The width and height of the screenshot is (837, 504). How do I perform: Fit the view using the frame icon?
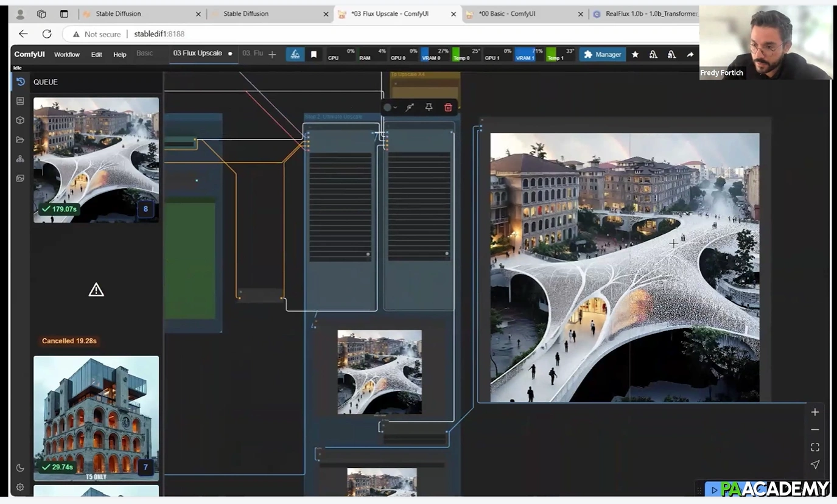(x=815, y=447)
